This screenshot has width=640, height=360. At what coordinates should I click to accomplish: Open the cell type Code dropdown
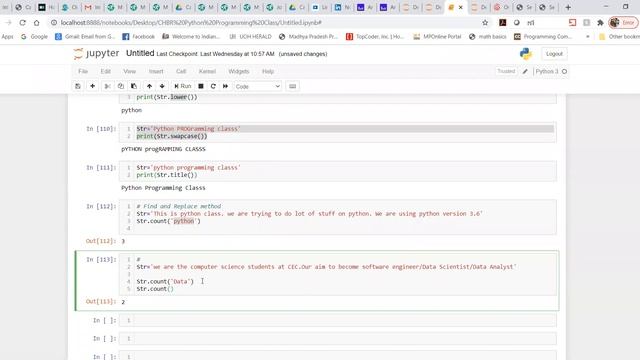tap(258, 86)
